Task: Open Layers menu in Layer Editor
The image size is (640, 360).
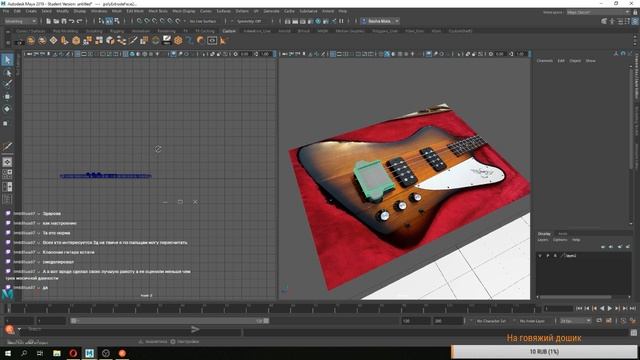Action: (543, 240)
